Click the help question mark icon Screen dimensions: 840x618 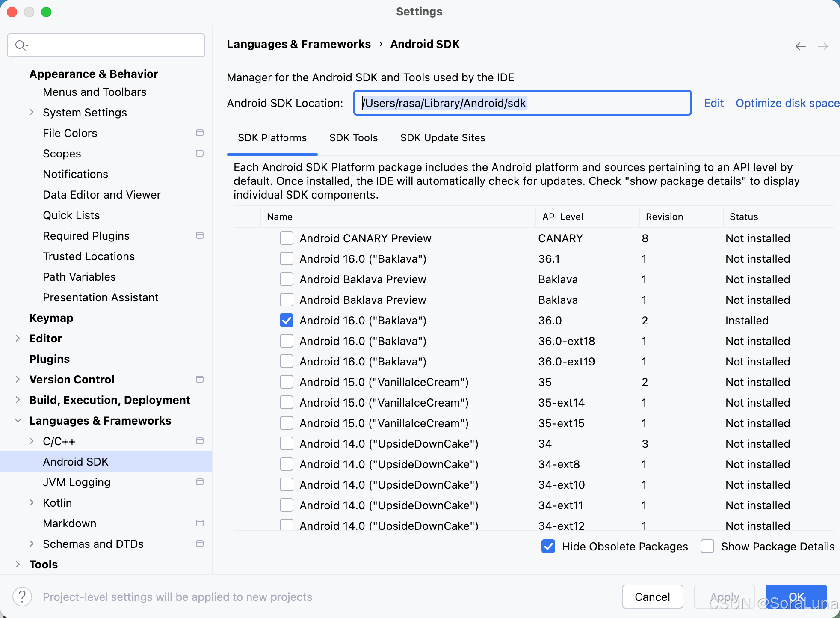[22, 597]
